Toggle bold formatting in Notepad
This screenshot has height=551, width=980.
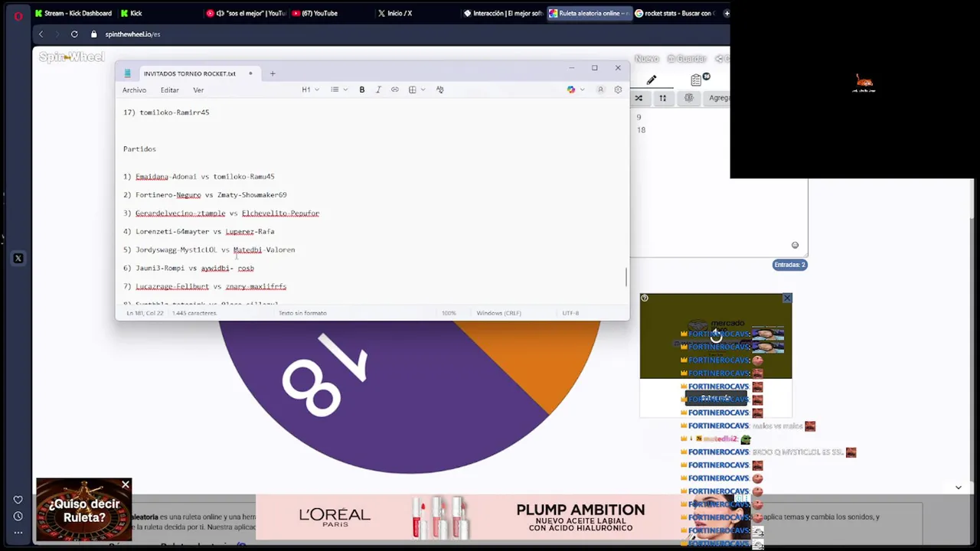(x=362, y=90)
